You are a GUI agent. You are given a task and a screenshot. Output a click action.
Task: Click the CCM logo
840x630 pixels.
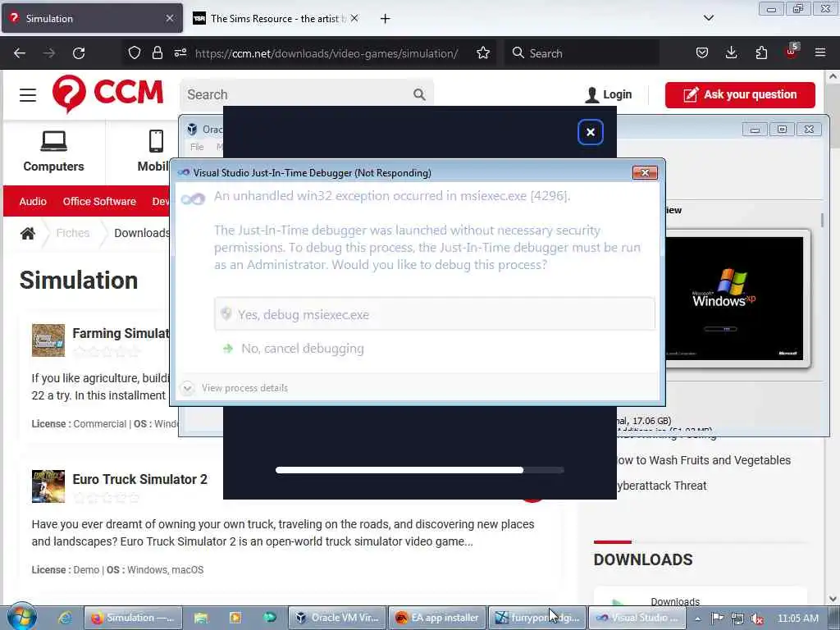[107, 94]
